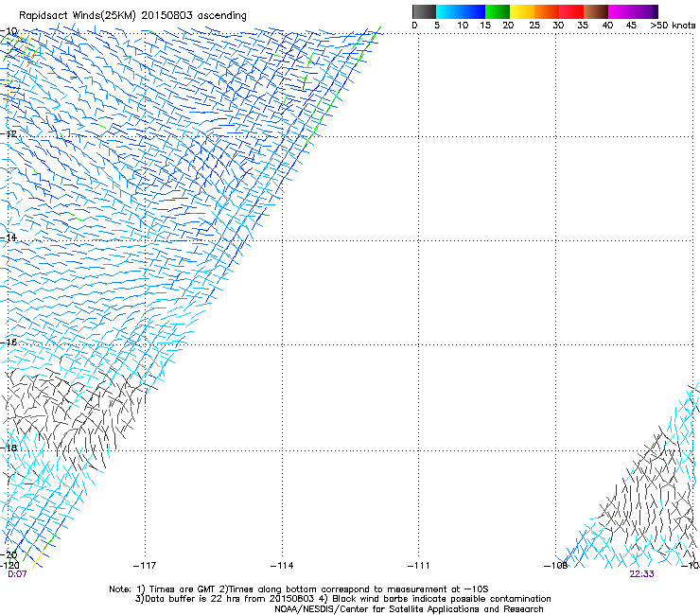Click the '35' legend scale label
Image resolution: width=700 pixels, height=615 pixels.
(583, 26)
